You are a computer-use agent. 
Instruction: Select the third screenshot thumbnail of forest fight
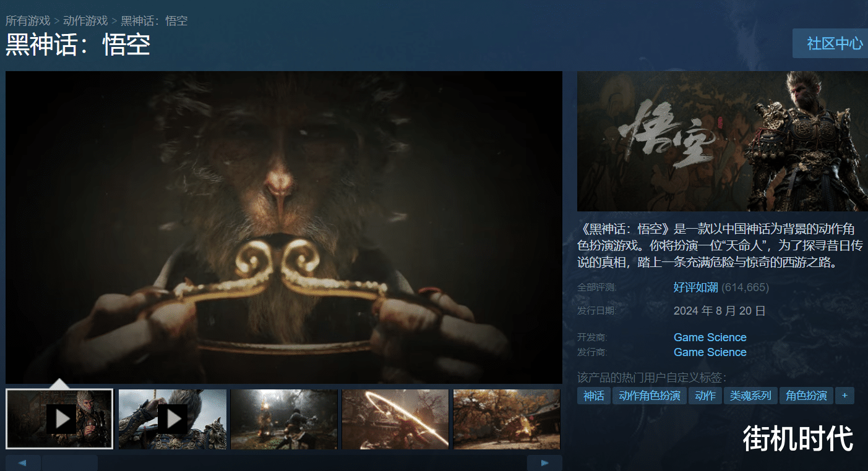click(284, 419)
